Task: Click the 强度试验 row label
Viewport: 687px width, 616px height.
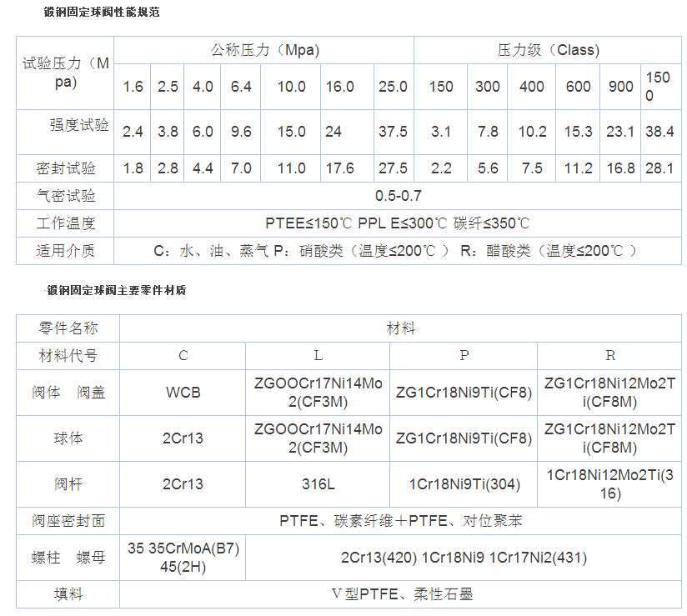Action: 79,126
